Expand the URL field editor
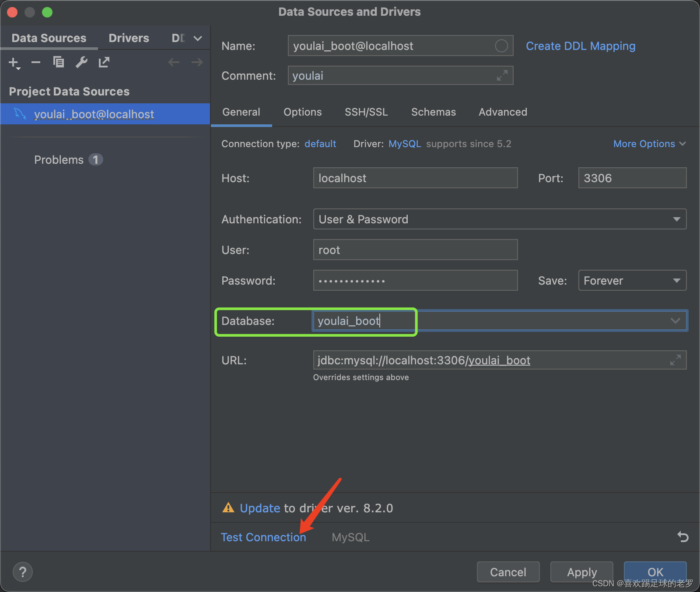700x592 pixels. click(675, 360)
